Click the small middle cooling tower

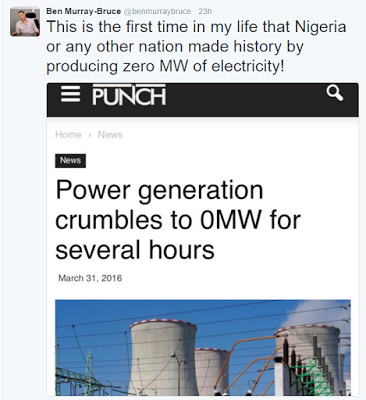pos(210,371)
